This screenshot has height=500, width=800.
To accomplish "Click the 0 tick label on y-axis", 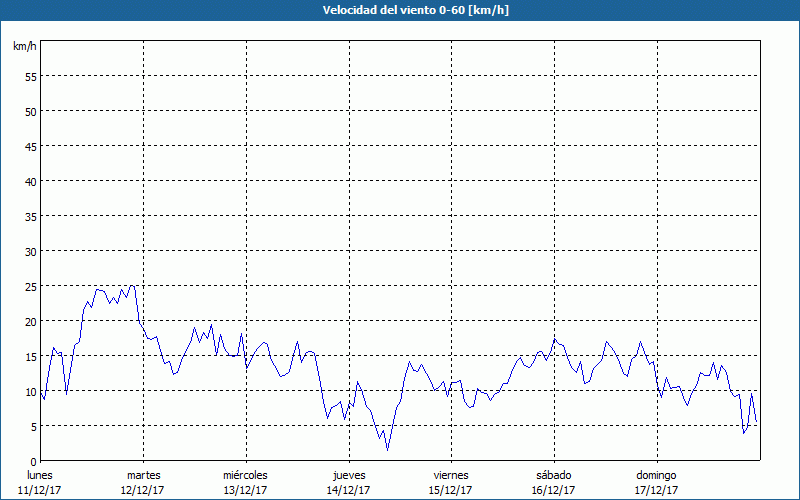I will pyautogui.click(x=33, y=461).
